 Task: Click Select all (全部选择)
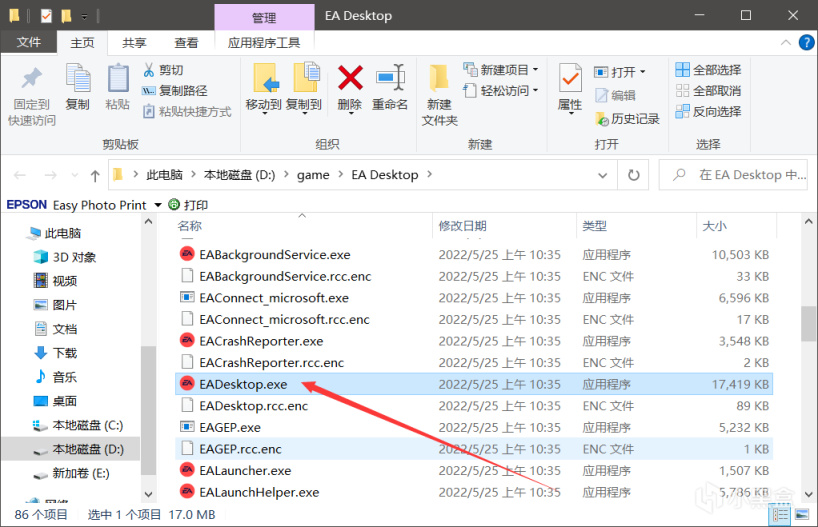(708, 70)
